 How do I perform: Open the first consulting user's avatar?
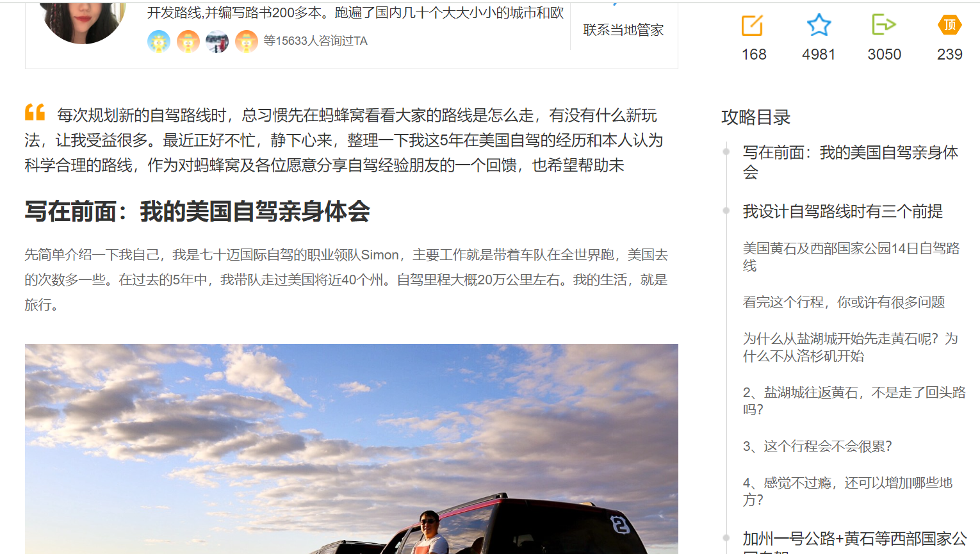click(x=159, y=42)
